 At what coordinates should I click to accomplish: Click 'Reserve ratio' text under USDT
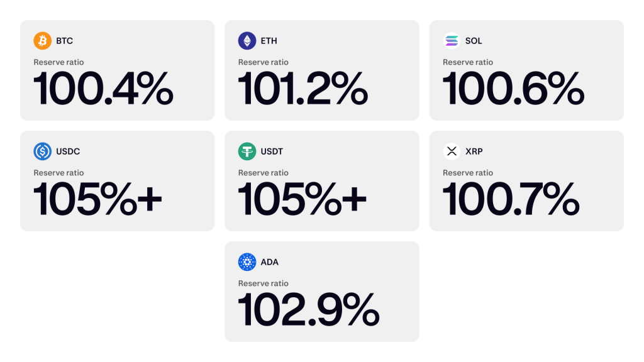(x=263, y=173)
